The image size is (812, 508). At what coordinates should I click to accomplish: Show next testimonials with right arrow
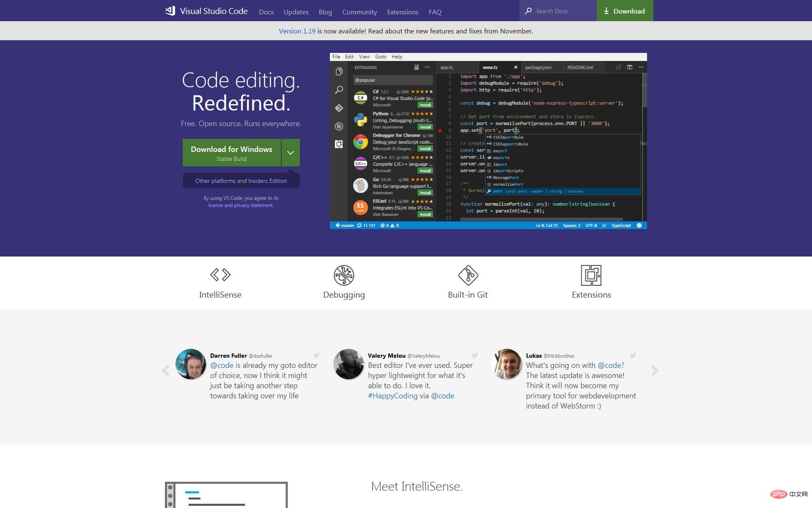(x=655, y=371)
